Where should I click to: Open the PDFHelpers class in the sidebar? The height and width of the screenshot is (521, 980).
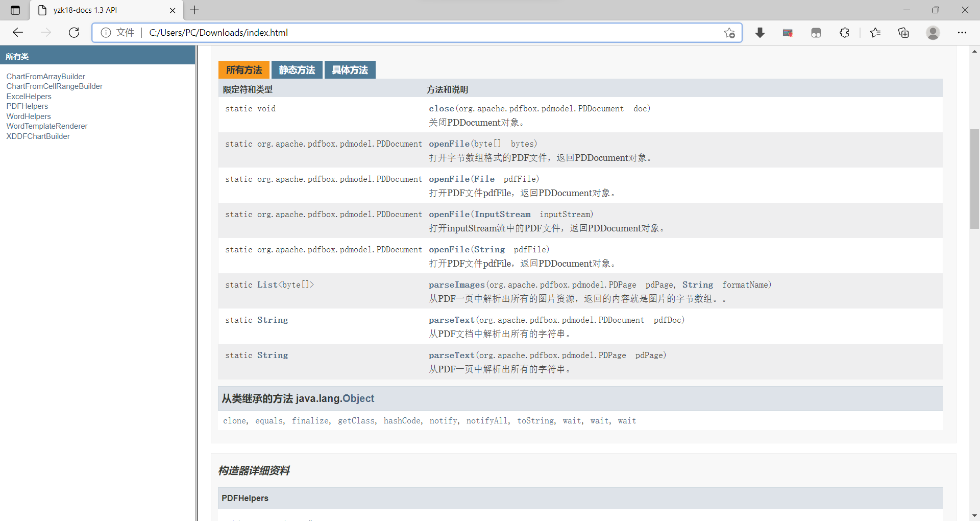pos(27,106)
